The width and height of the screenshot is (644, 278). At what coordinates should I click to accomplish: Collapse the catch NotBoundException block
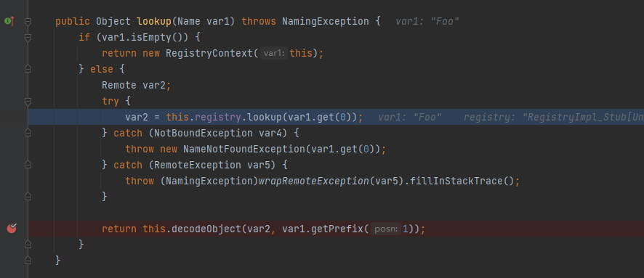tap(28, 133)
